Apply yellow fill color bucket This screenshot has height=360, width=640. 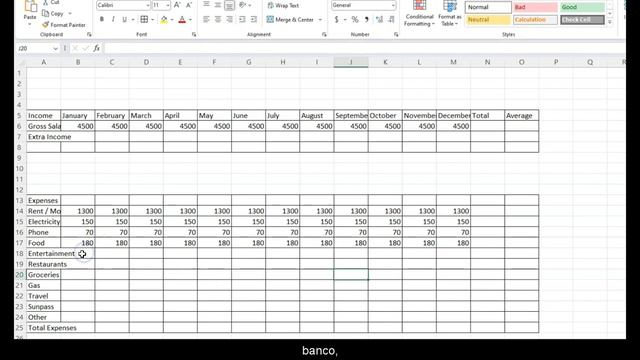click(164, 19)
